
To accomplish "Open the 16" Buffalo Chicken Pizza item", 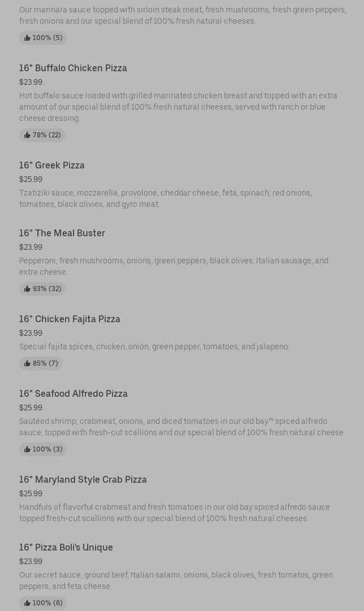I will click(73, 68).
